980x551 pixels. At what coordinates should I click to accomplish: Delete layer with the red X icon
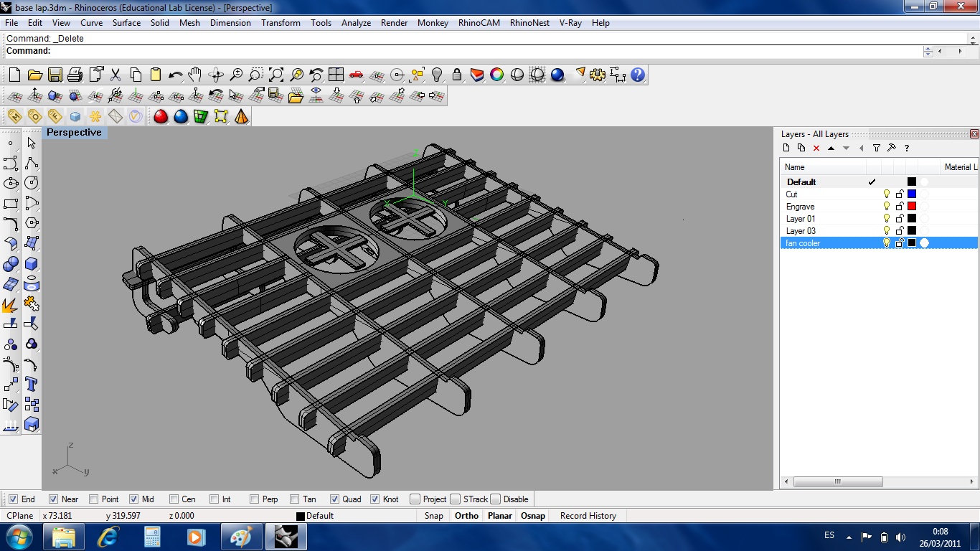coord(816,148)
